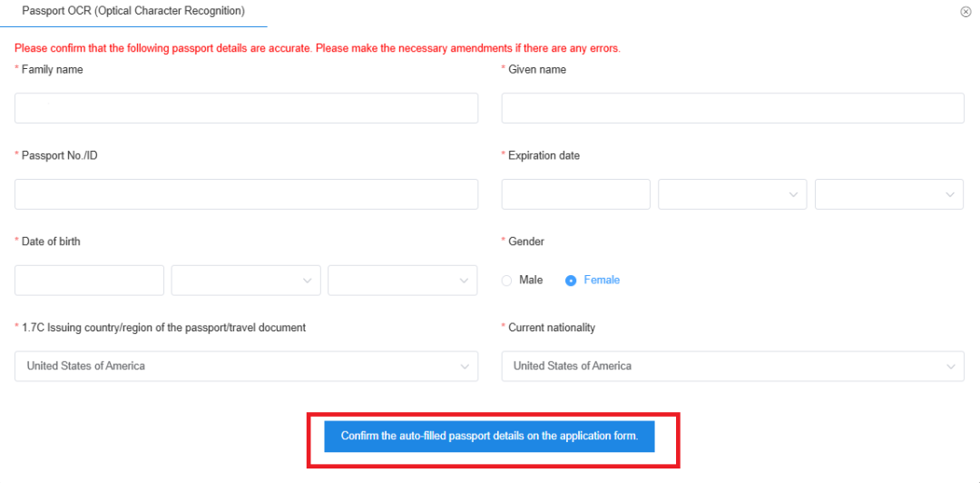The height and width of the screenshot is (483, 980).
Task: Select the Passport OCR (Optical Character Recognition) tab
Action: 132,12
